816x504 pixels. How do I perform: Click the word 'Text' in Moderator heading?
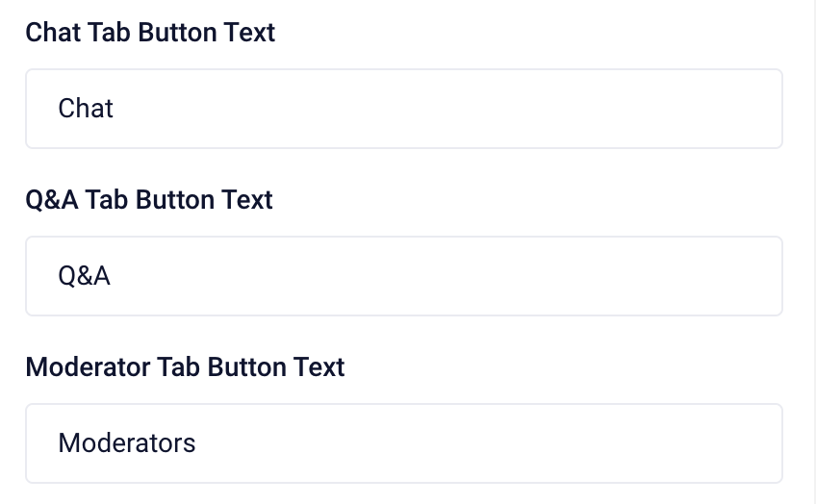[319, 367]
